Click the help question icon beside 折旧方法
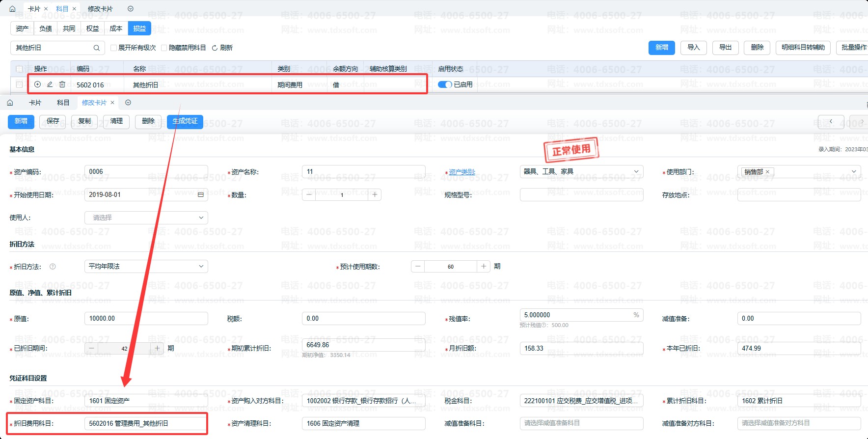 (53, 267)
